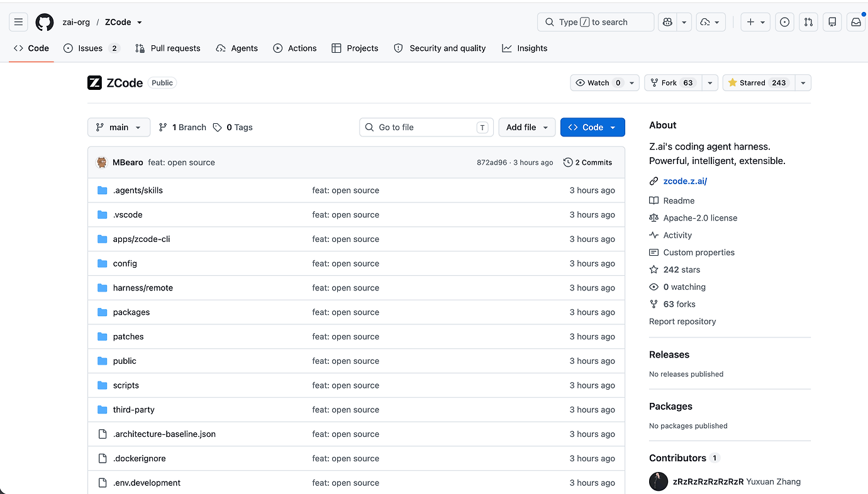868x494 pixels.
Task: Open the Agents tab
Action: tap(237, 48)
